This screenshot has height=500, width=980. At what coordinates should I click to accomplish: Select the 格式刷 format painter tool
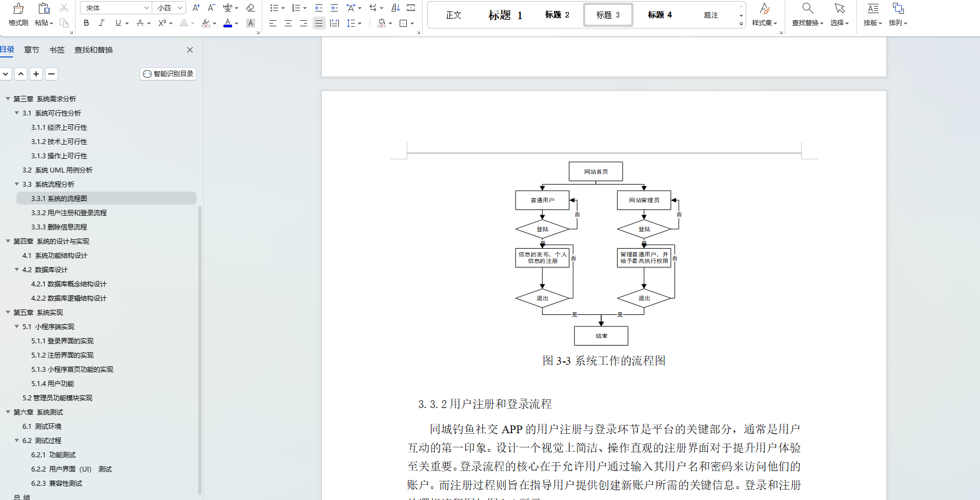point(18,15)
